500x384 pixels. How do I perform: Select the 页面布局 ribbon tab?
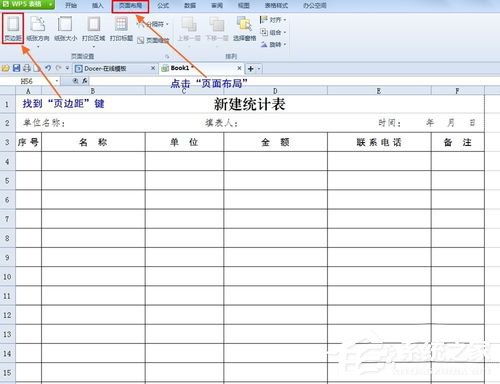click(130, 6)
